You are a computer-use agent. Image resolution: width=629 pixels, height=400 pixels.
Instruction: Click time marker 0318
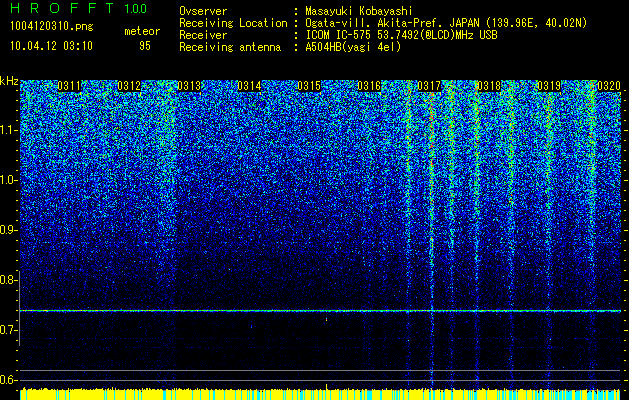click(489, 86)
